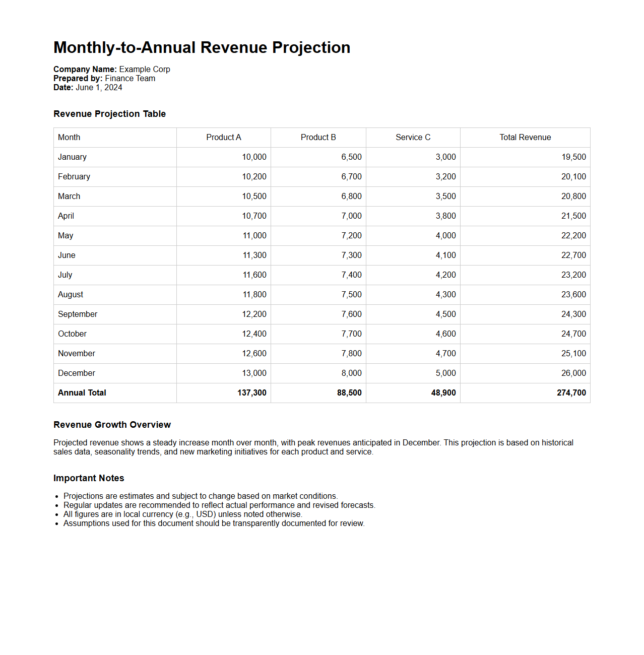Click the December row label

(77, 373)
